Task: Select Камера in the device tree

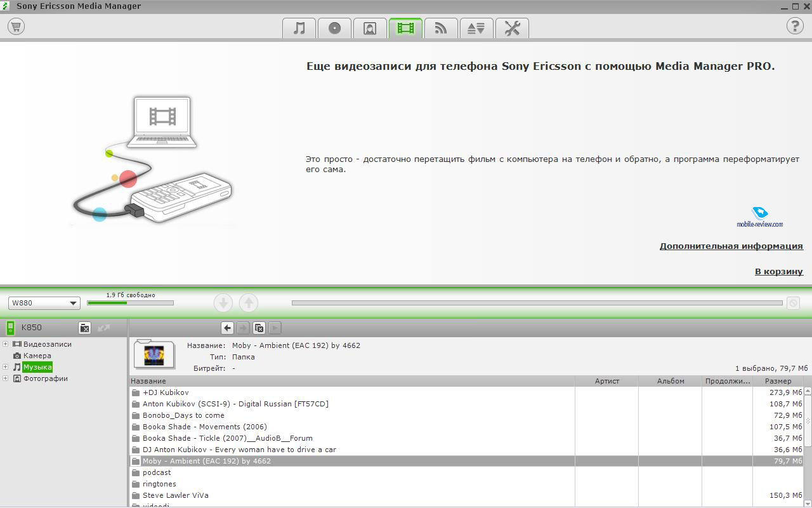Action: click(37, 356)
